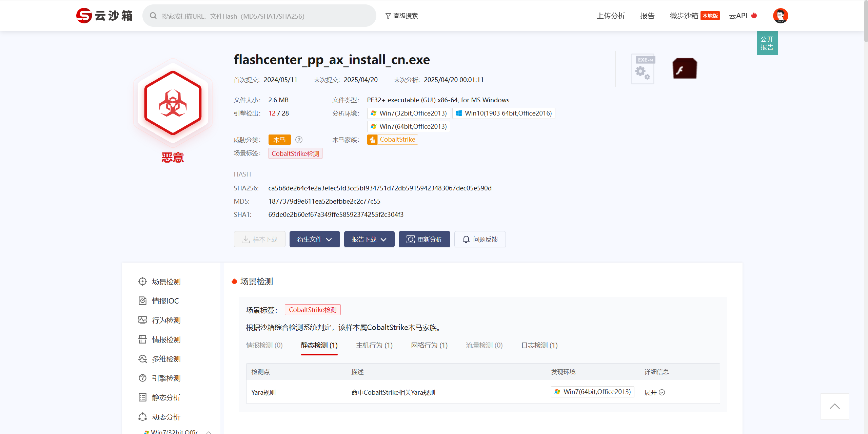Open 引擎检测 in the sidebar
This screenshot has width=868, height=434.
tap(159, 378)
